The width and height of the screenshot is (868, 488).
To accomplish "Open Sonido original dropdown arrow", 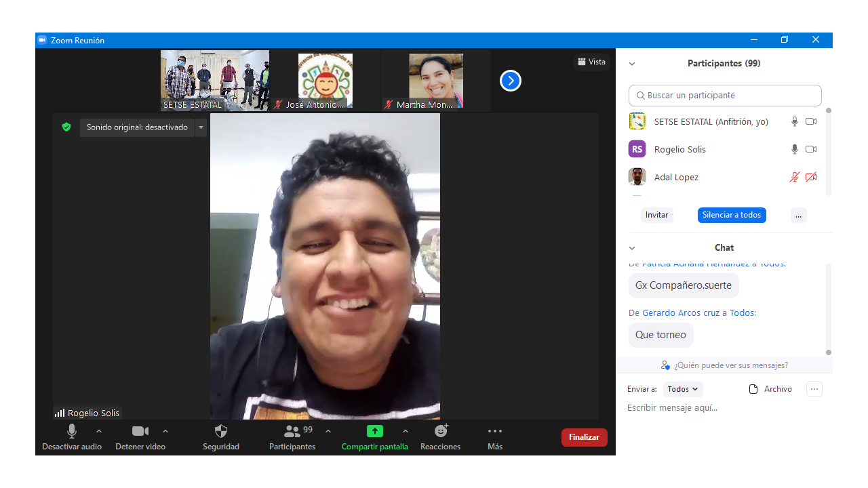I will [x=201, y=127].
